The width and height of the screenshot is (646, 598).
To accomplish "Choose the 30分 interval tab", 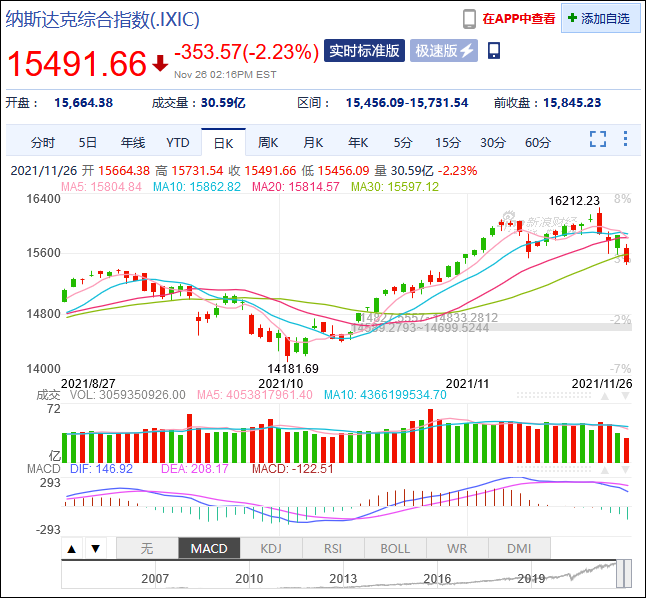I will [x=493, y=143].
